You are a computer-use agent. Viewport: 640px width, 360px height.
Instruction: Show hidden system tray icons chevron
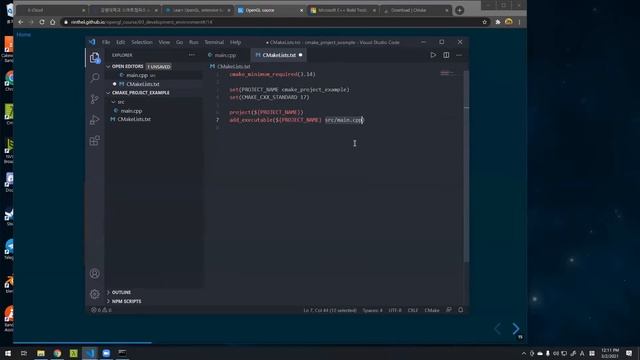coord(524,353)
